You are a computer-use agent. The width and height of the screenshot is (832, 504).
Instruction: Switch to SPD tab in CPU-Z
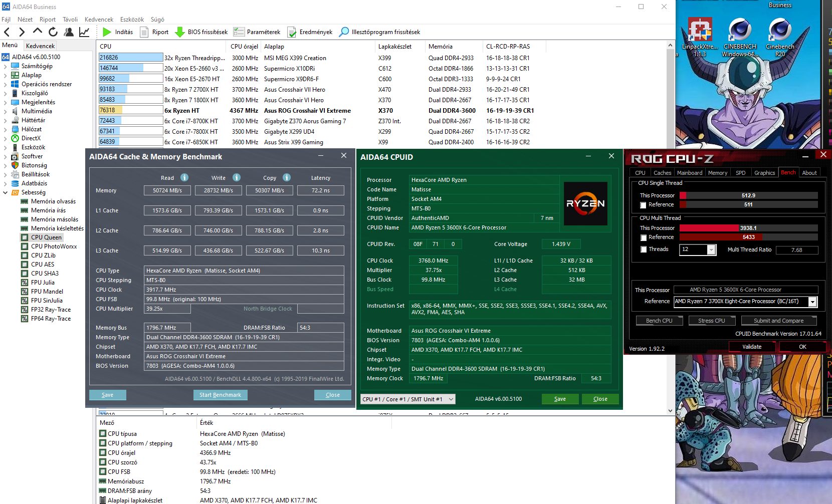pyautogui.click(x=740, y=173)
